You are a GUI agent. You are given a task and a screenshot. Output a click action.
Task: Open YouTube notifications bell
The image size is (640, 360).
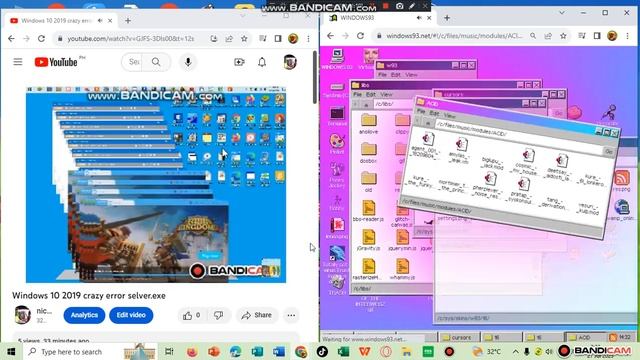262,62
